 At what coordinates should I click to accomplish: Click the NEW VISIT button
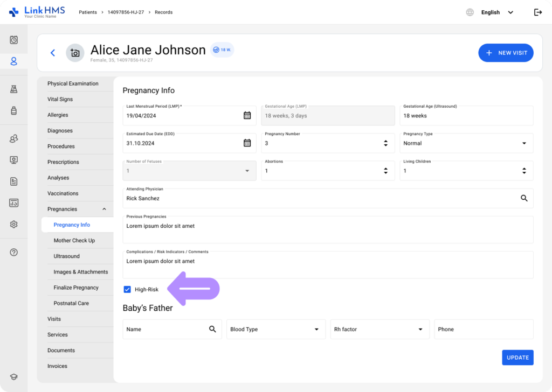[506, 53]
